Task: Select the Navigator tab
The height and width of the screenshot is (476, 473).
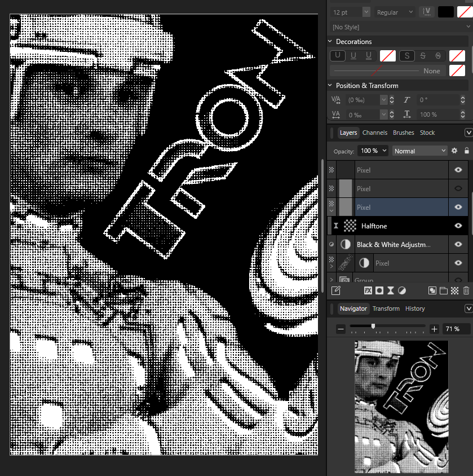Action: click(x=353, y=308)
